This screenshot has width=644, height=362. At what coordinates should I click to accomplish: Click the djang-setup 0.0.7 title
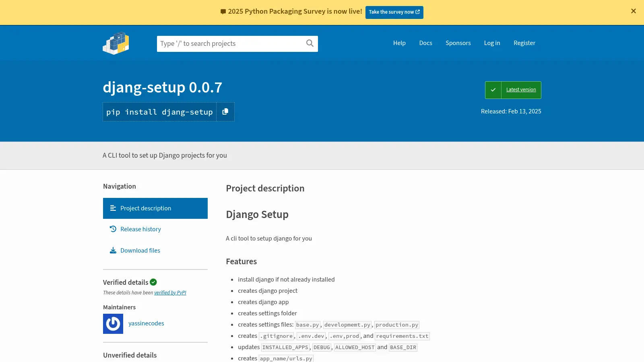point(162,87)
